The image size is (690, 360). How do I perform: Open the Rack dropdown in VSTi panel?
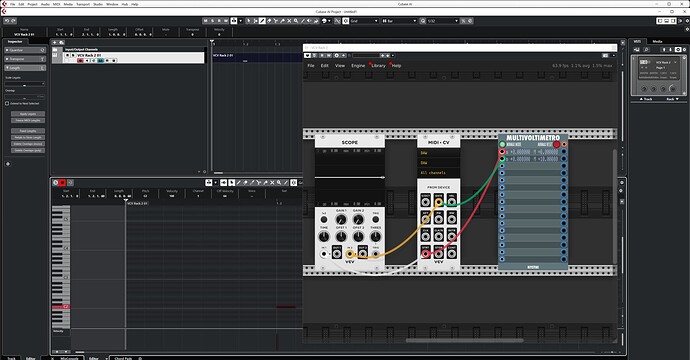[x=673, y=99]
